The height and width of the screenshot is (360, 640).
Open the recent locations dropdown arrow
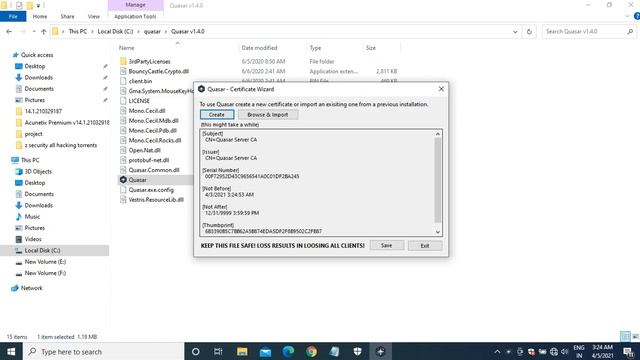pyautogui.click(x=34, y=31)
